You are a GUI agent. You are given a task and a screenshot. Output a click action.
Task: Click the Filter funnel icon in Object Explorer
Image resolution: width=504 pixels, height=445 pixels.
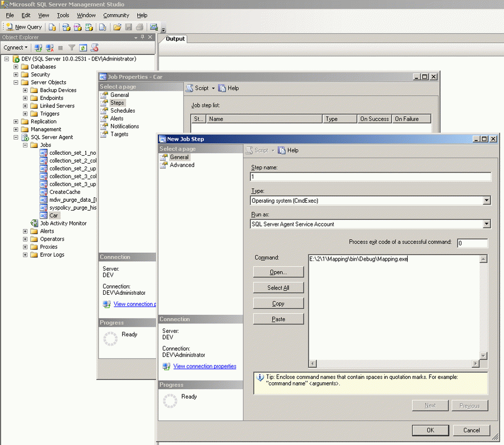click(x=72, y=48)
